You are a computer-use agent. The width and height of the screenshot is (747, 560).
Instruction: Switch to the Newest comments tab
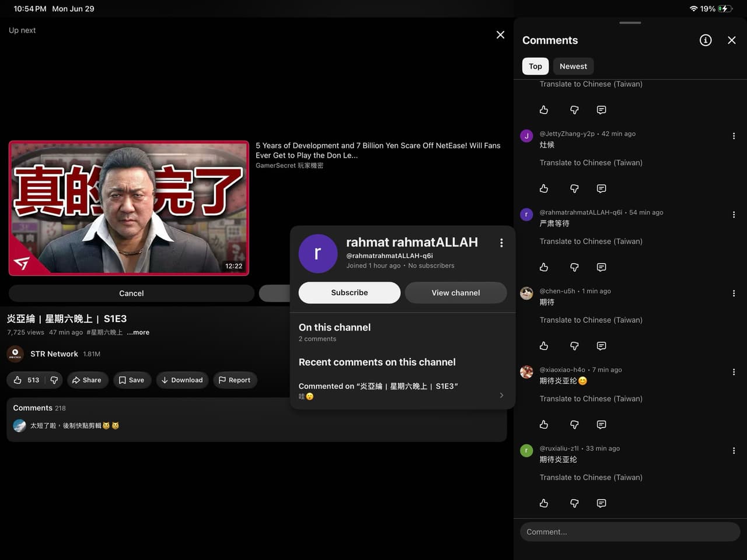tap(573, 66)
